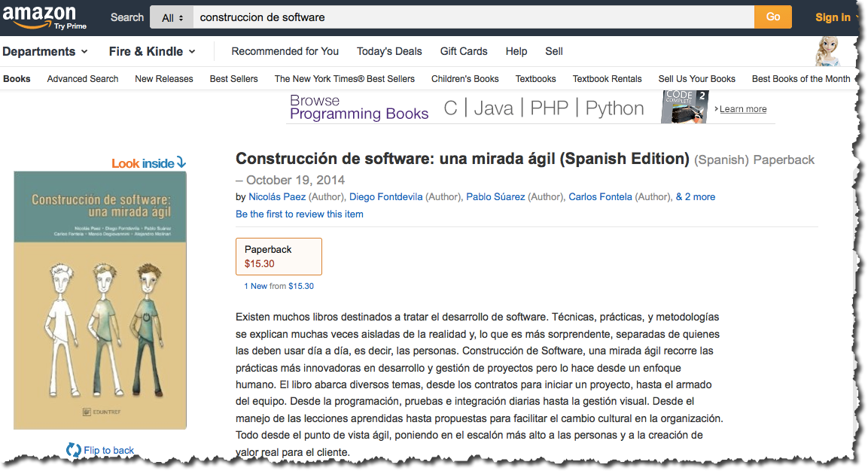
Task: Open Today's Deals page
Action: pyautogui.click(x=389, y=51)
